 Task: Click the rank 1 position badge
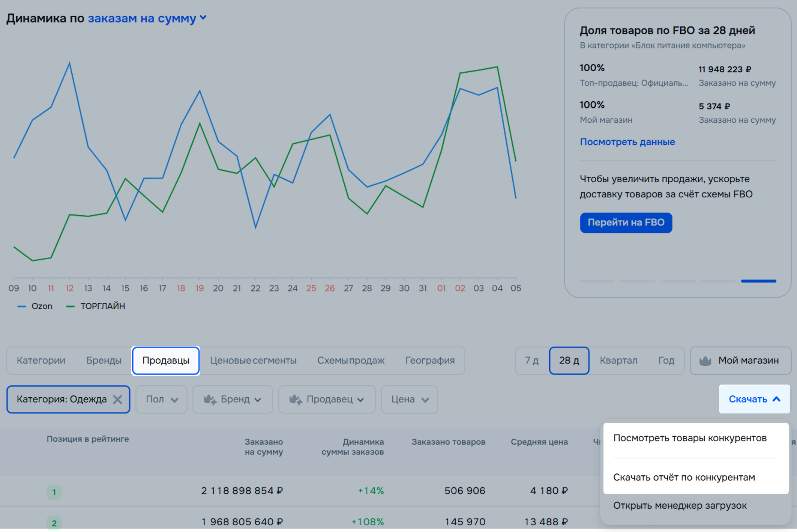pos(54,492)
